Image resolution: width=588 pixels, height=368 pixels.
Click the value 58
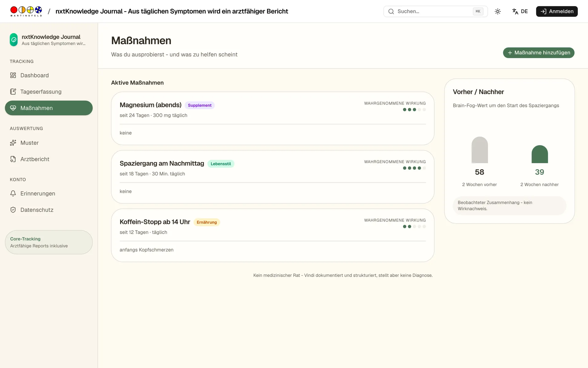tap(480, 172)
